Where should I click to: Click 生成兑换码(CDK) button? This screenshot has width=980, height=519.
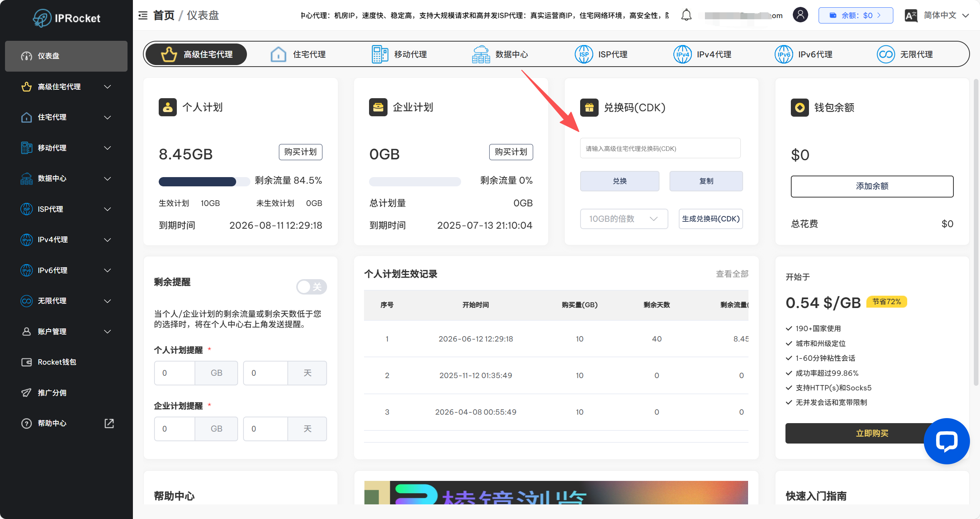pos(711,219)
